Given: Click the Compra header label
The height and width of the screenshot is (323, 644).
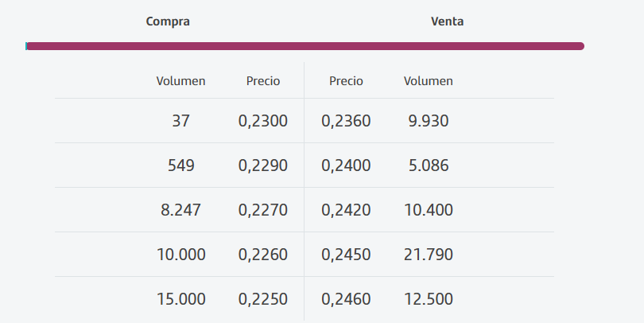Looking at the screenshot, I should coord(168,21).
